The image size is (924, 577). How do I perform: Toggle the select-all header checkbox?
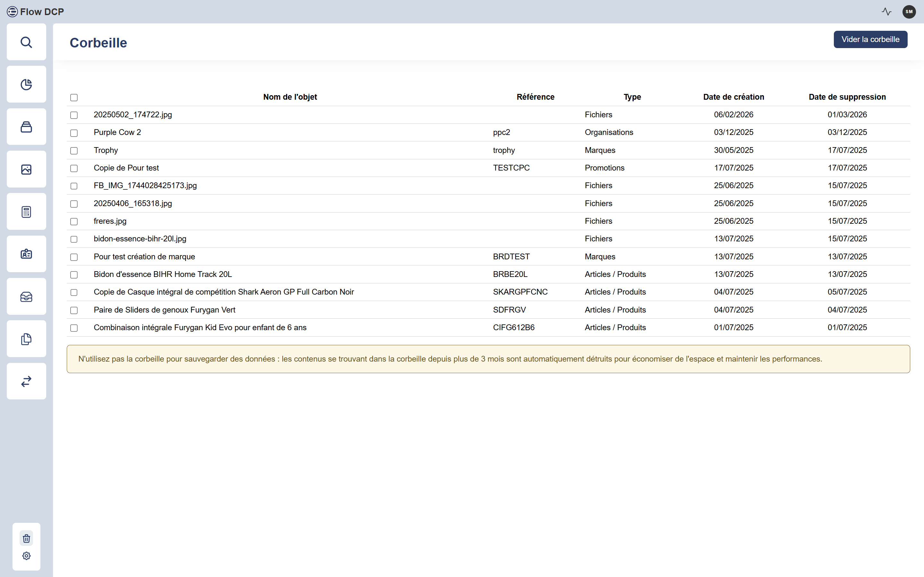74,98
